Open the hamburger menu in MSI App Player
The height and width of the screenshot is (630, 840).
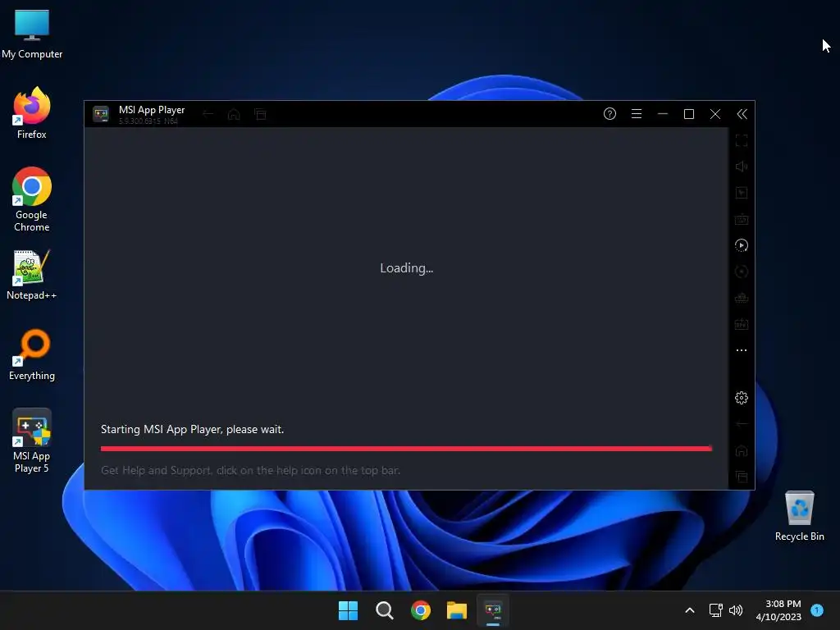point(637,113)
